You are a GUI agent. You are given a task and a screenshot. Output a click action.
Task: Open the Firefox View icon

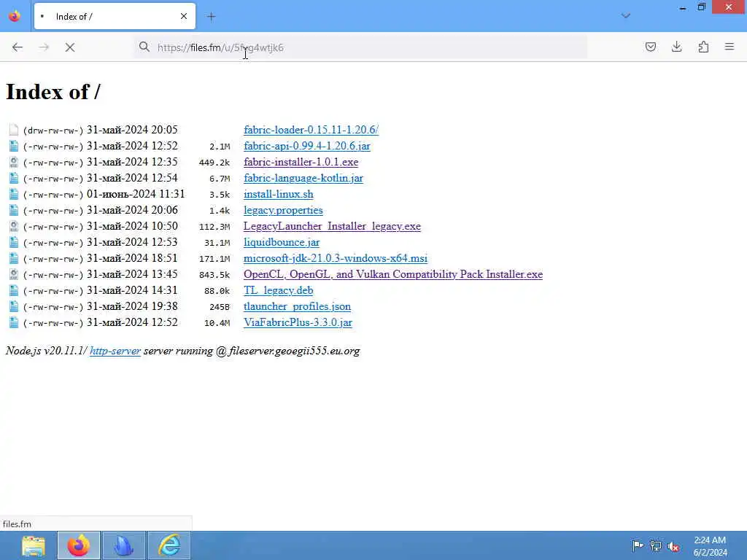tap(15, 16)
